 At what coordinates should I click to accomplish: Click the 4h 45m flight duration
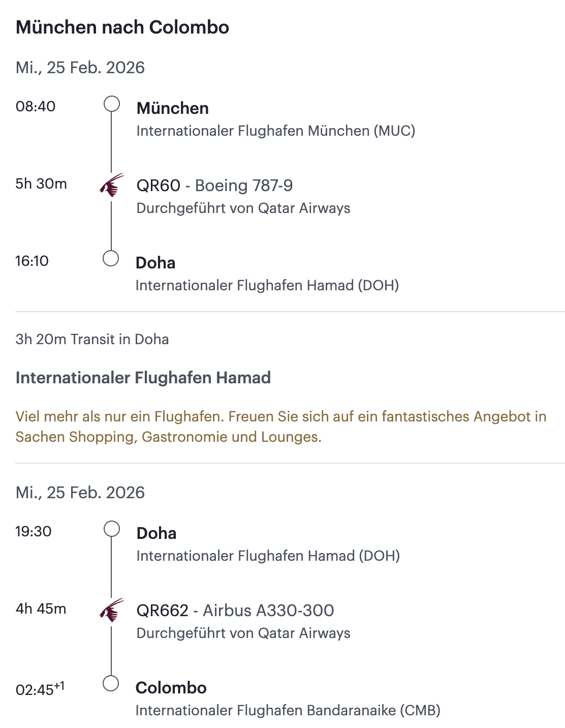(41, 609)
